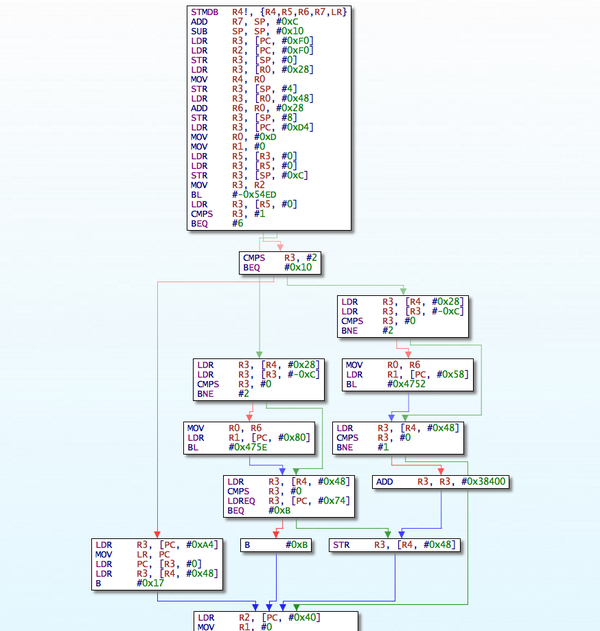Select LDR R3, [R0, #0x28] instruction
The image size is (600, 631).
point(252,70)
